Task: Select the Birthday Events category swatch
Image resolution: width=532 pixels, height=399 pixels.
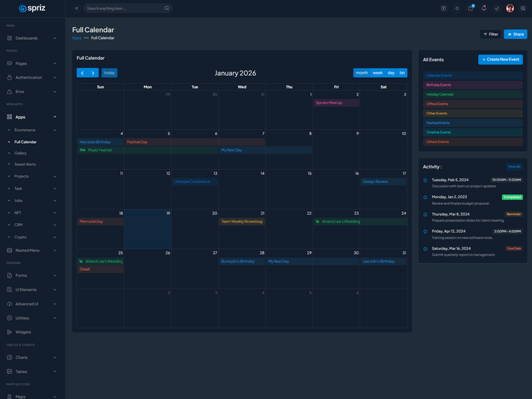Action: click(x=472, y=85)
